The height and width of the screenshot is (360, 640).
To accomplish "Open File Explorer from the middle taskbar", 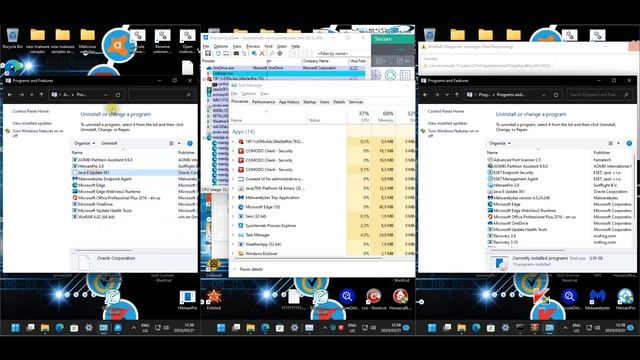I will (x=250, y=328).
